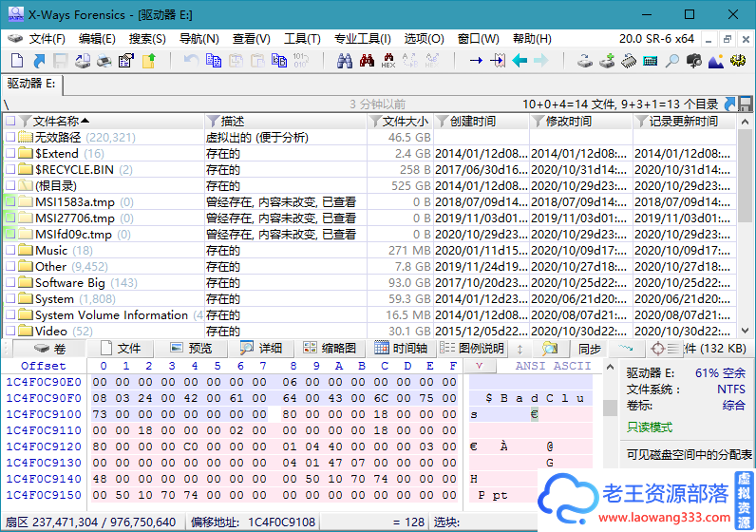
Task: Click the 图例说明 legend button
Action: (472, 349)
